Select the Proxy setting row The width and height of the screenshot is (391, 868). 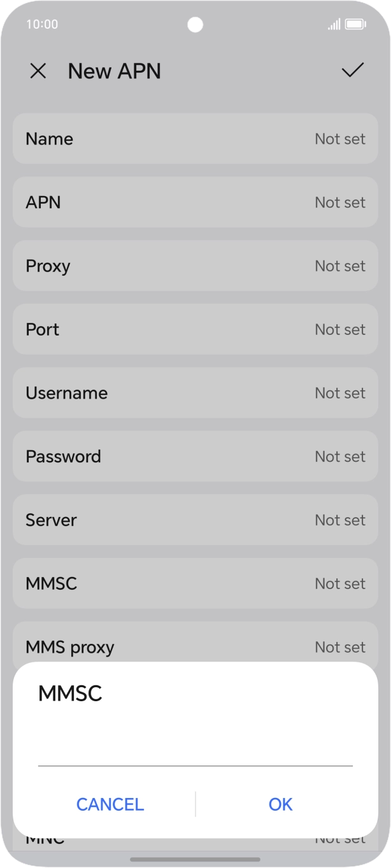195,266
